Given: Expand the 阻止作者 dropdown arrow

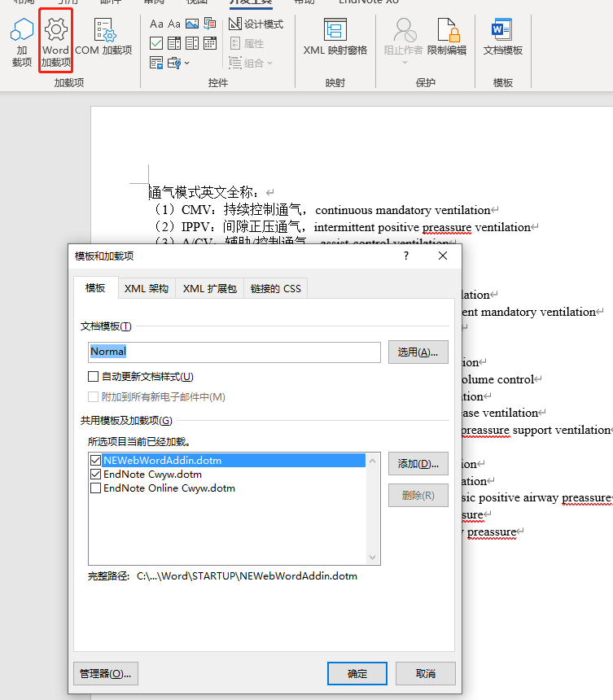Looking at the screenshot, I should 405,62.
